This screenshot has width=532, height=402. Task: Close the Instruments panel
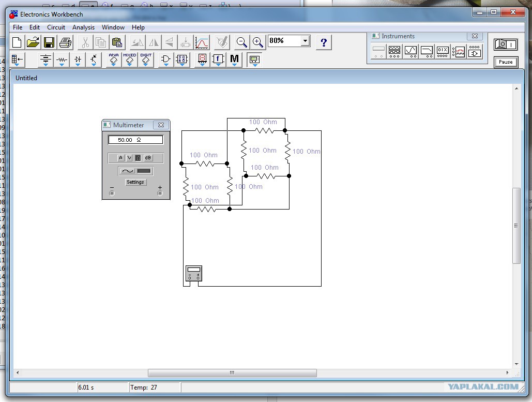[x=475, y=36]
